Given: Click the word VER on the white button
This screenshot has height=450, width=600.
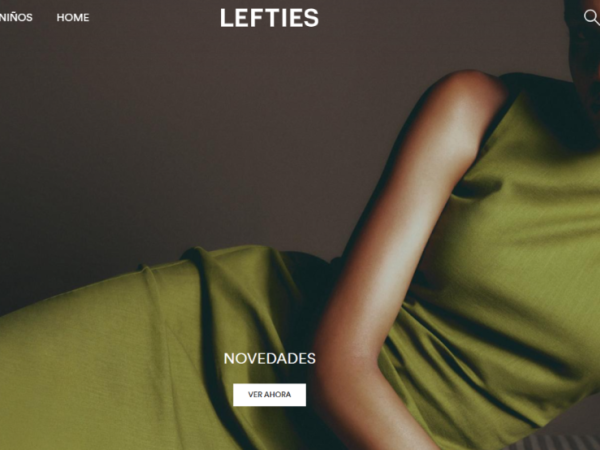Looking at the screenshot, I should click(254, 395).
